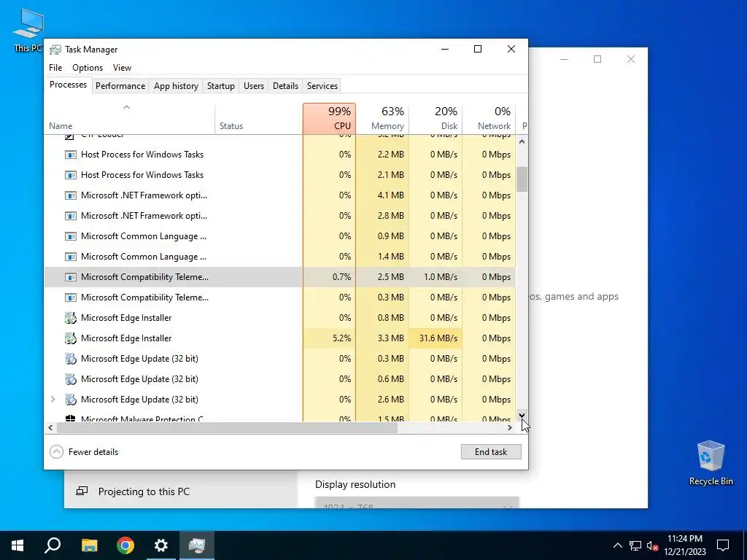Select Projecting to this PC in Settings

tap(181, 491)
